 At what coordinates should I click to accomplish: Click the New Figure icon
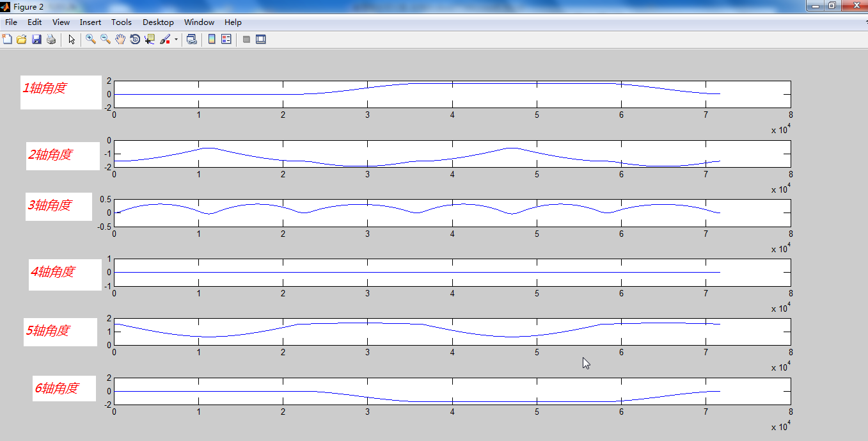(8, 40)
